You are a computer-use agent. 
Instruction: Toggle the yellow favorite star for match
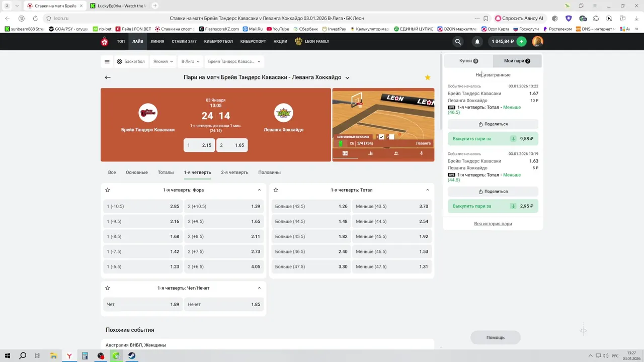(428, 77)
